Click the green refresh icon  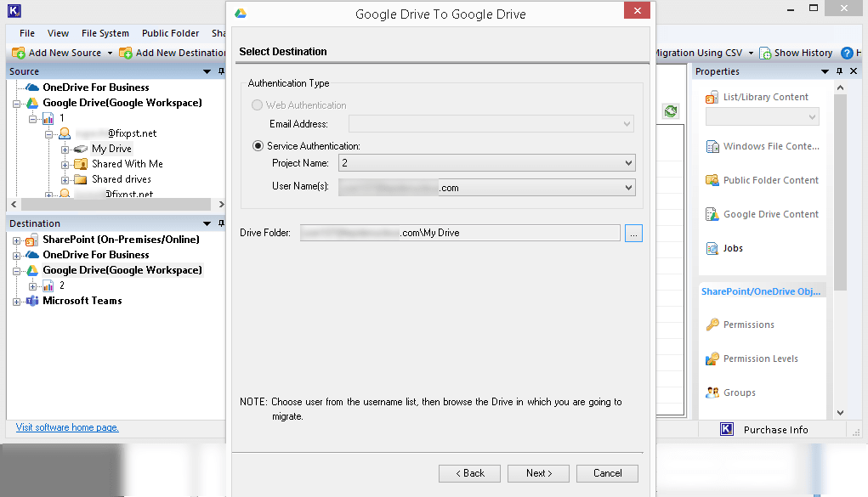coord(671,111)
